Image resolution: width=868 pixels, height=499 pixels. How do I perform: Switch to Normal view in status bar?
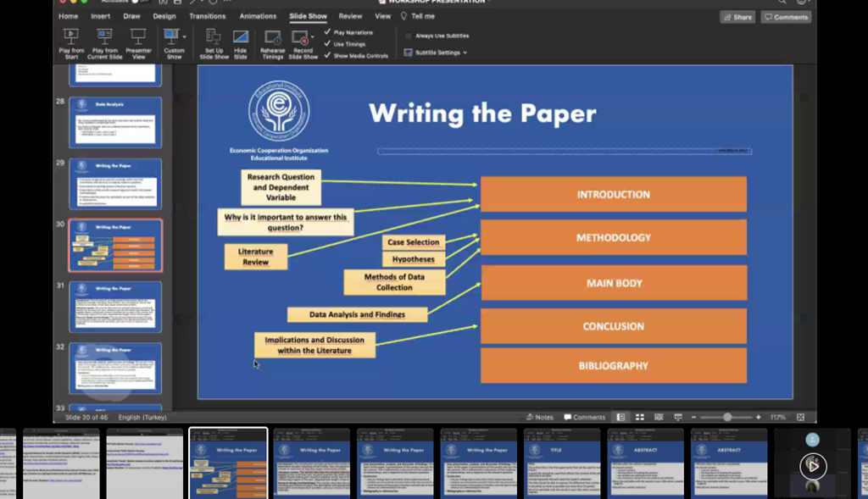[x=621, y=417]
